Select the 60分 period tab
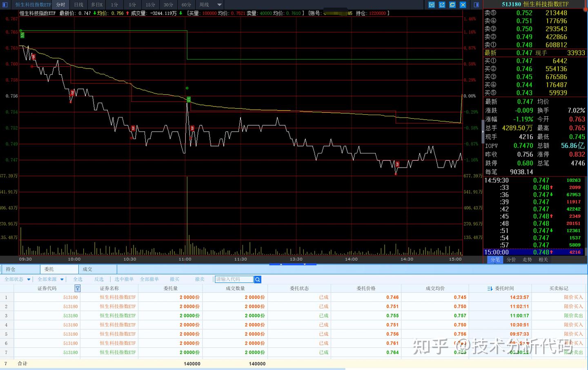588x370 pixels. click(187, 5)
